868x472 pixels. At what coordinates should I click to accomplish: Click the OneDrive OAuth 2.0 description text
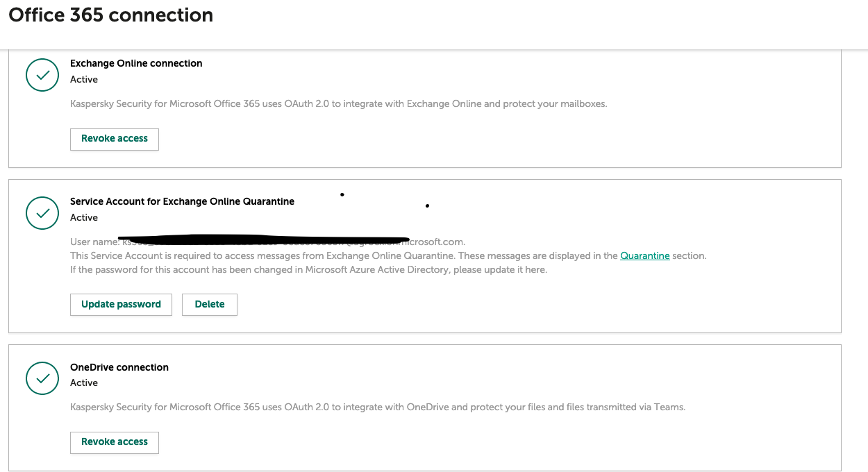[378, 407]
